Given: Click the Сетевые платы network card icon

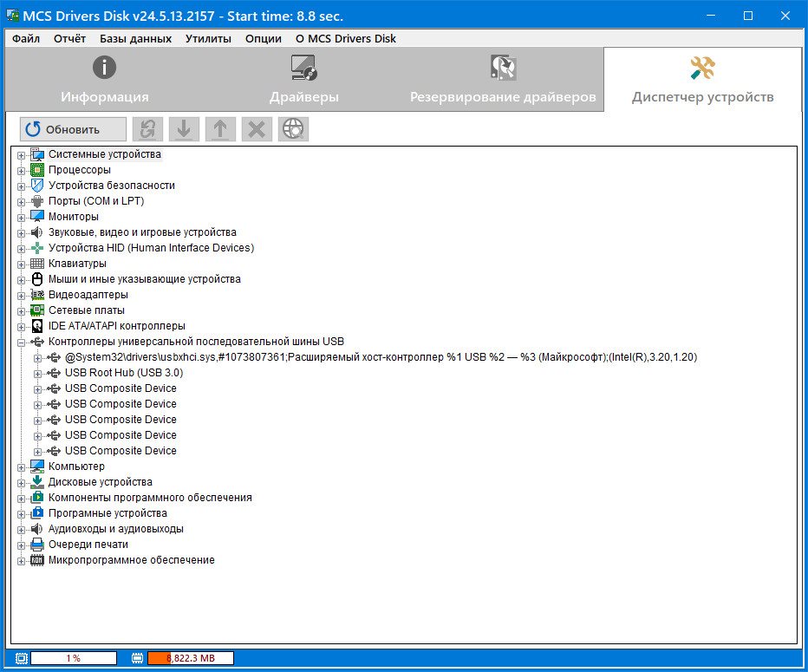Looking at the screenshot, I should point(37,310).
